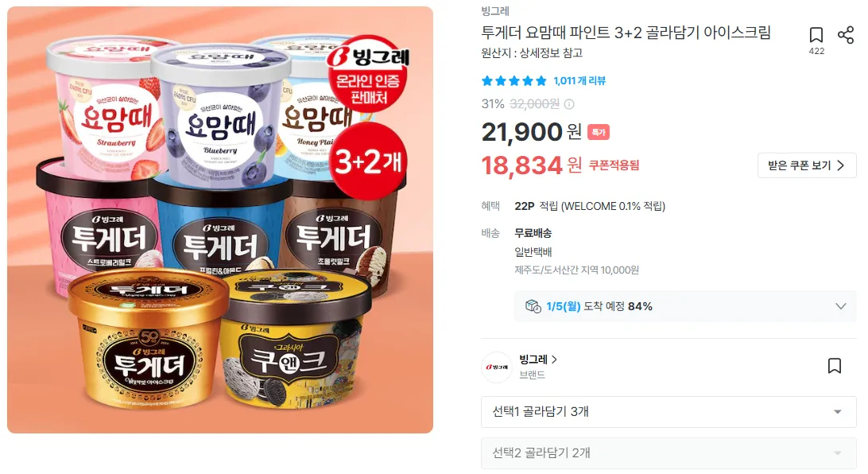Screen dimensions: 868x474
Task: Click the 특가 special price badge
Action: 599,132
